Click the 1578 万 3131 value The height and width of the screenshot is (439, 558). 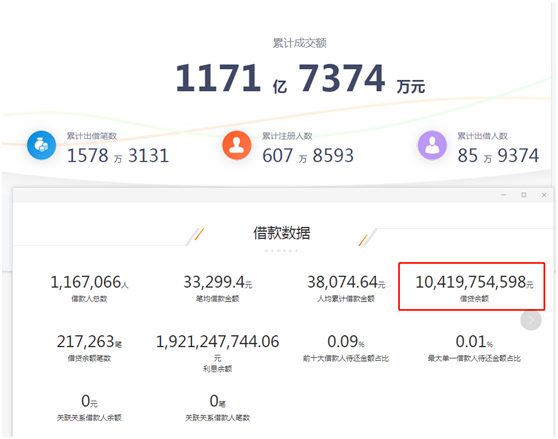click(x=118, y=155)
